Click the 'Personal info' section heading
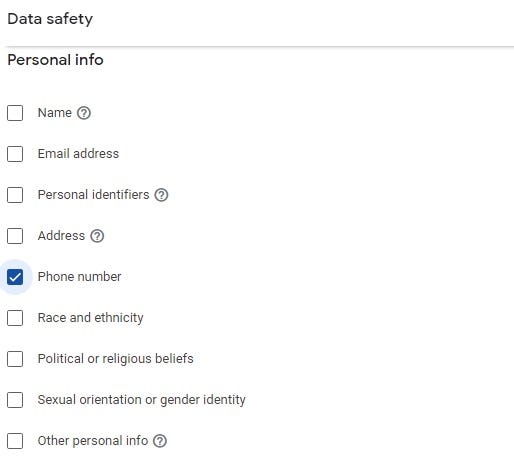The image size is (514, 476). 55,60
